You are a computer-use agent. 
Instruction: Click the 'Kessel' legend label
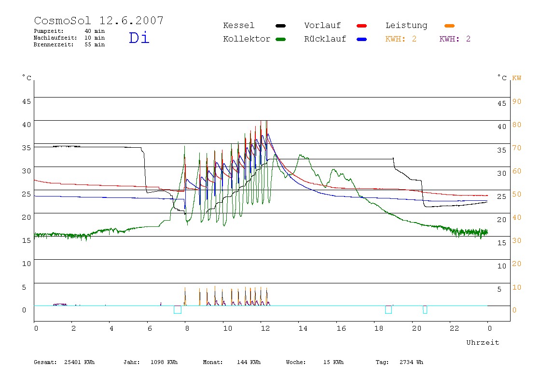[x=238, y=26]
